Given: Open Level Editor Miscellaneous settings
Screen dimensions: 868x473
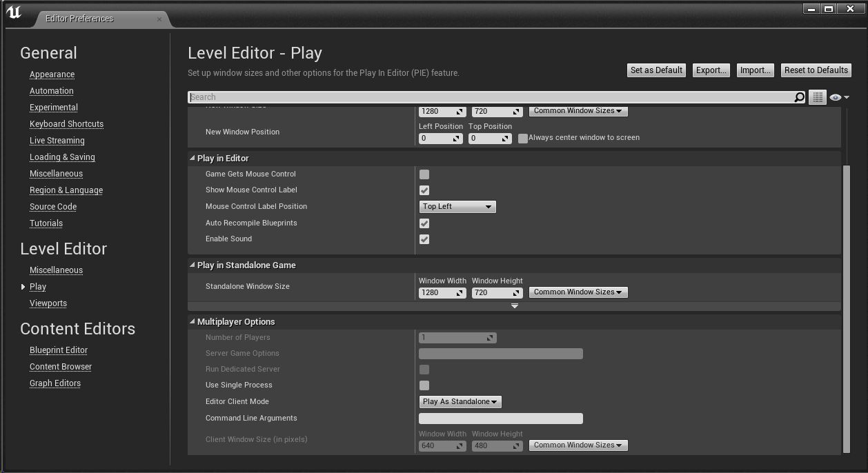Looking at the screenshot, I should pos(56,270).
